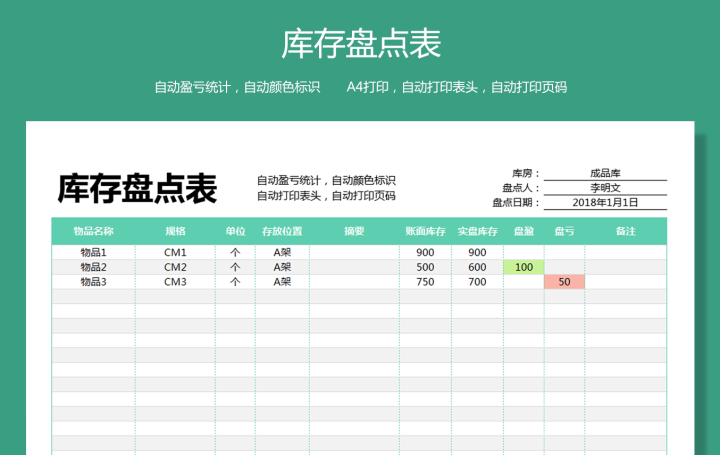Image resolution: width=720 pixels, height=455 pixels.
Task: Click the red highlighted 50 cell
Action: (564, 282)
